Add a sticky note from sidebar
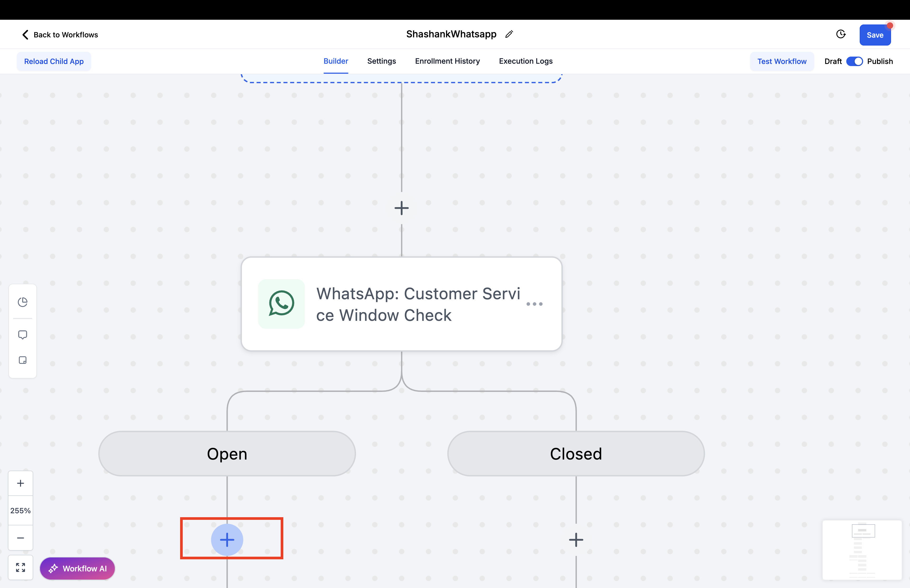Image resolution: width=910 pixels, height=588 pixels. (x=23, y=360)
